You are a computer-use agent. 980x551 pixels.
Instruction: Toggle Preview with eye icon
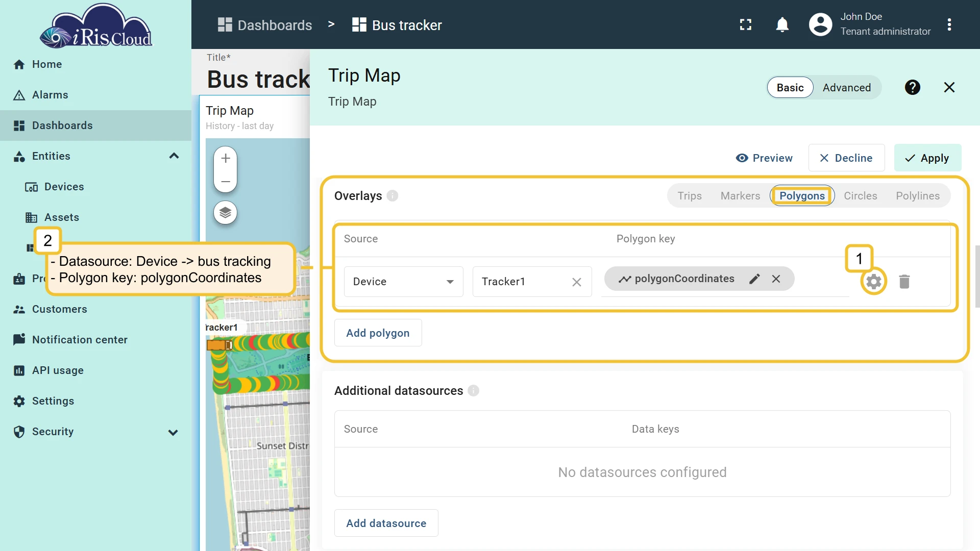[x=764, y=158]
